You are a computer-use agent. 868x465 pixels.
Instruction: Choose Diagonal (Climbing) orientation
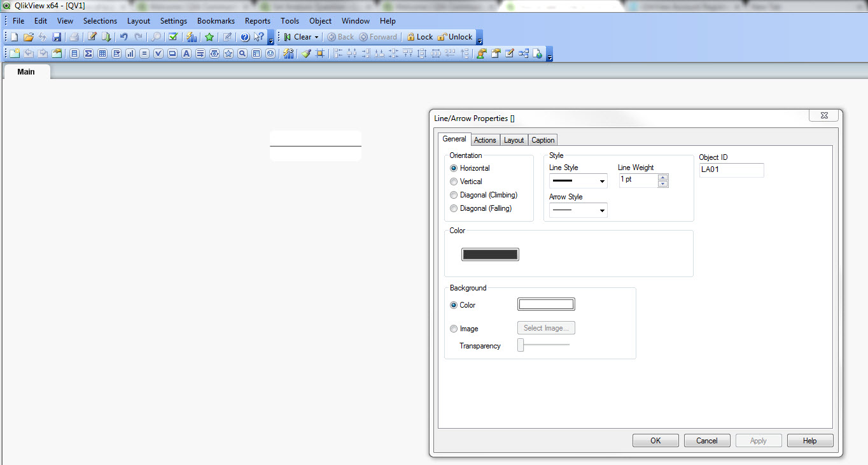tap(454, 195)
